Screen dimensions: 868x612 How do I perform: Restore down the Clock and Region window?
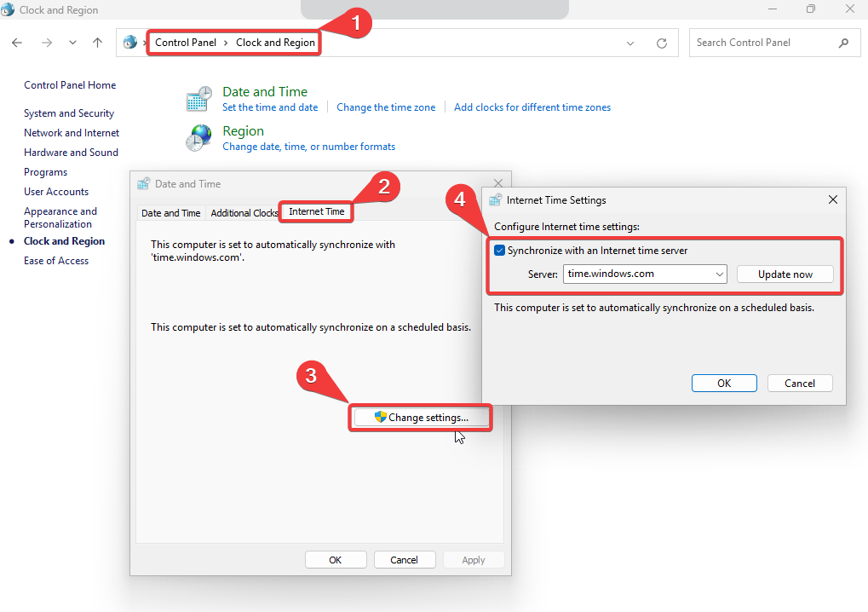tap(811, 9)
